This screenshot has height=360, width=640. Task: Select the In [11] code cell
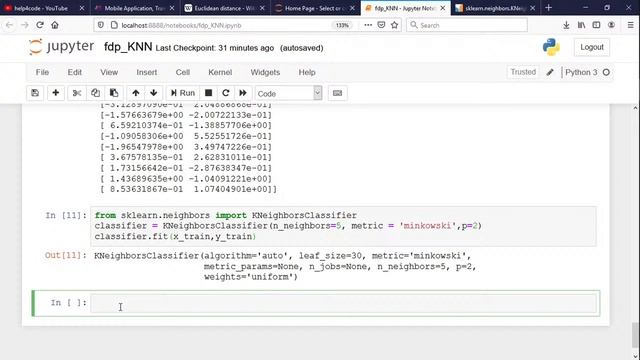(x=343, y=226)
